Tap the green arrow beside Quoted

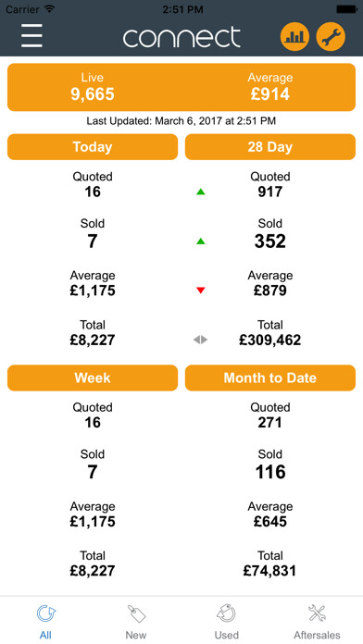coord(200,192)
